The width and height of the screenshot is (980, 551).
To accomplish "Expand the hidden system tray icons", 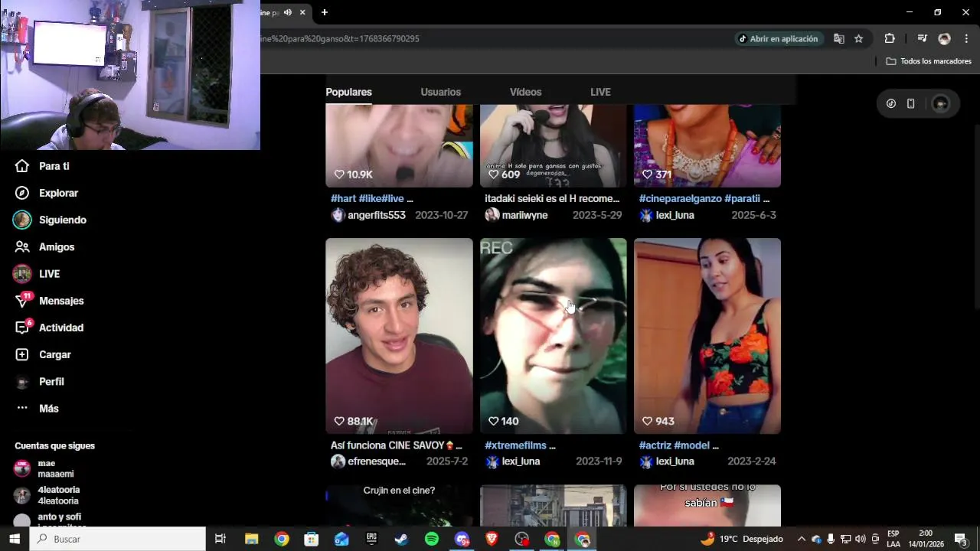I will (x=802, y=539).
